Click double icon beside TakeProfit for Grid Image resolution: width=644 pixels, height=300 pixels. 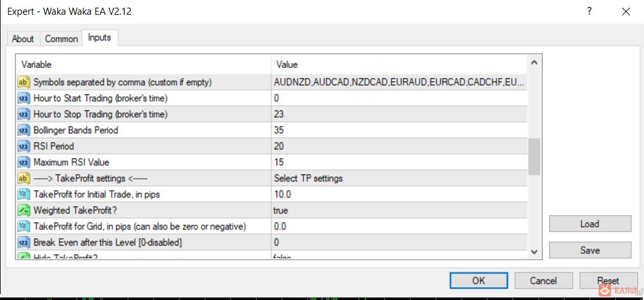pyautogui.click(x=24, y=226)
